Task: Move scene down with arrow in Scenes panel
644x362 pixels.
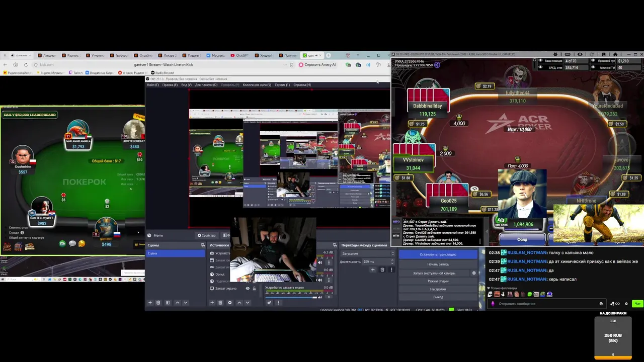Action: point(186,303)
